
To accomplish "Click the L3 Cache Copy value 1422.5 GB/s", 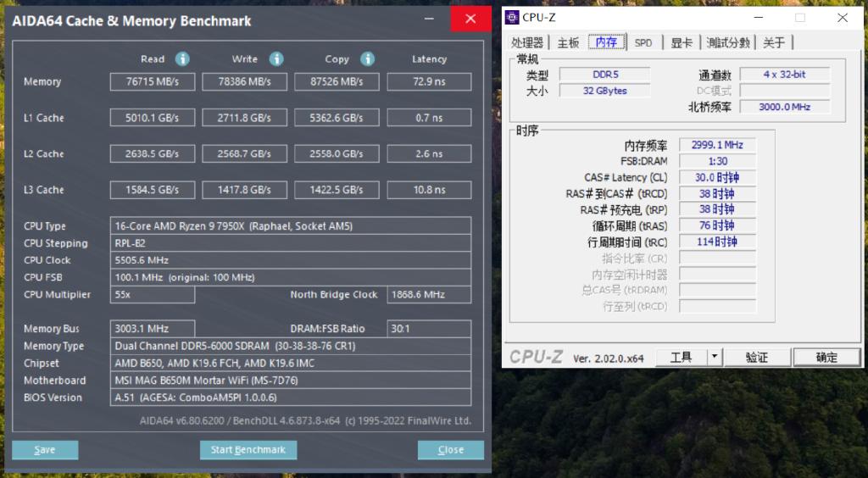I will tap(337, 190).
